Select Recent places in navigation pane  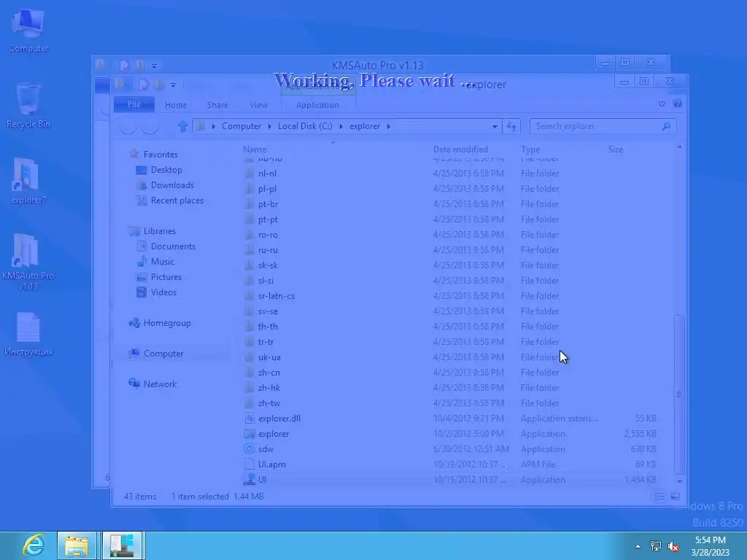pyautogui.click(x=177, y=200)
